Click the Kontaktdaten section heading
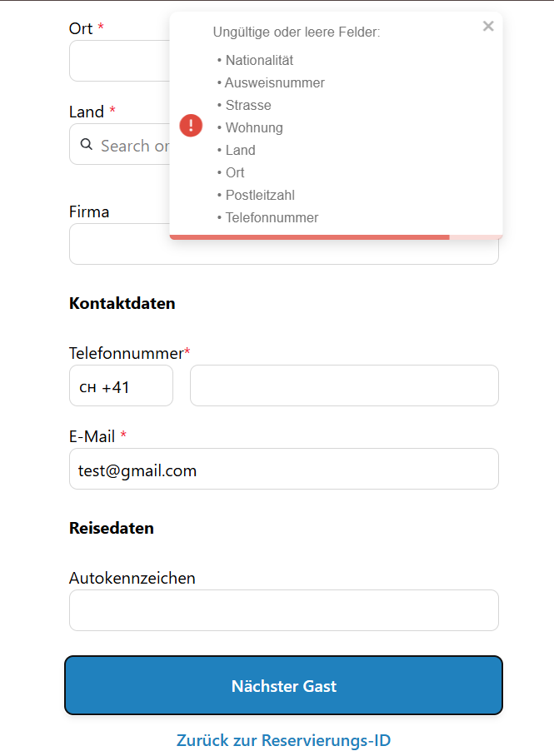Screen dimensions: 554x756 coord(122,303)
